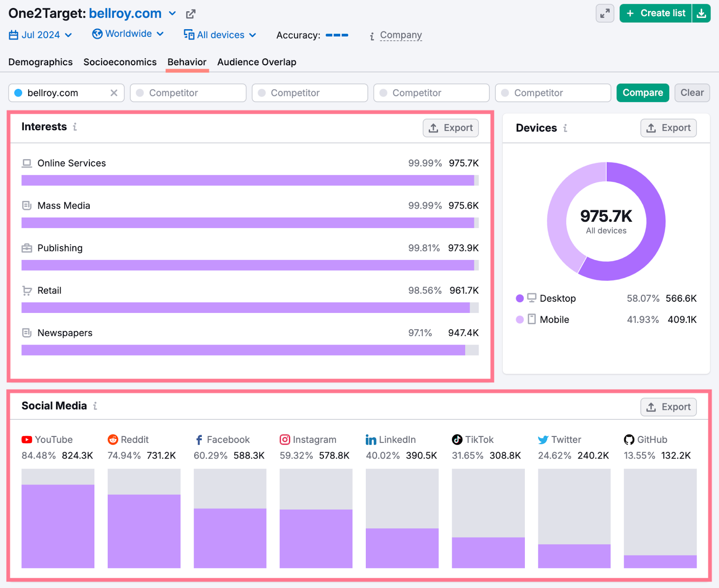This screenshot has height=588, width=719.
Task: Click the info icon beside Interests title
Action: click(75, 127)
